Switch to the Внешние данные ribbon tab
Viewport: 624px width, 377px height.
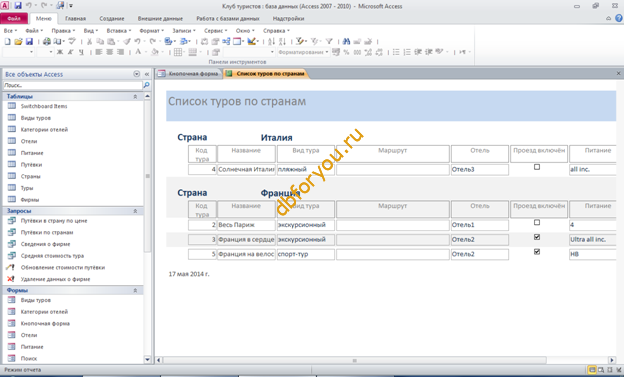pos(160,19)
